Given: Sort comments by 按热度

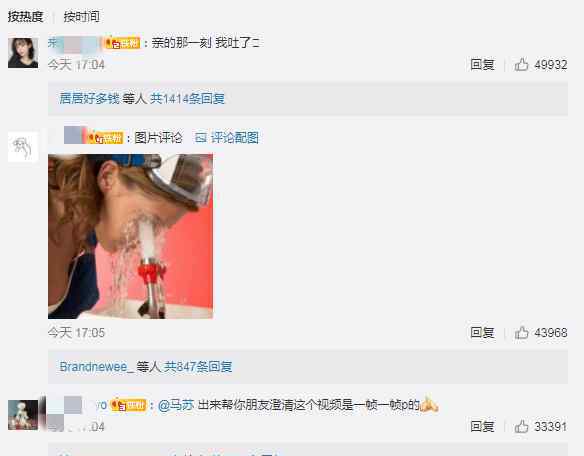Looking at the screenshot, I should [25, 17].
